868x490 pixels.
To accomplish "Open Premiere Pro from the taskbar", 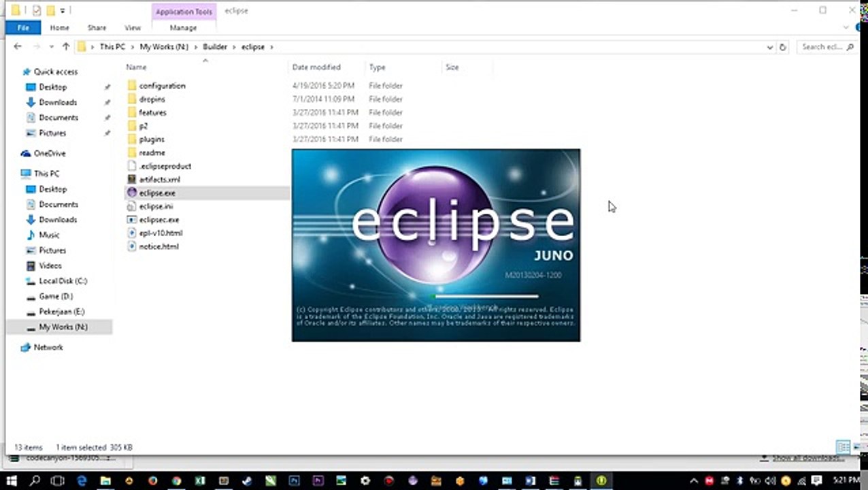I will tap(317, 481).
